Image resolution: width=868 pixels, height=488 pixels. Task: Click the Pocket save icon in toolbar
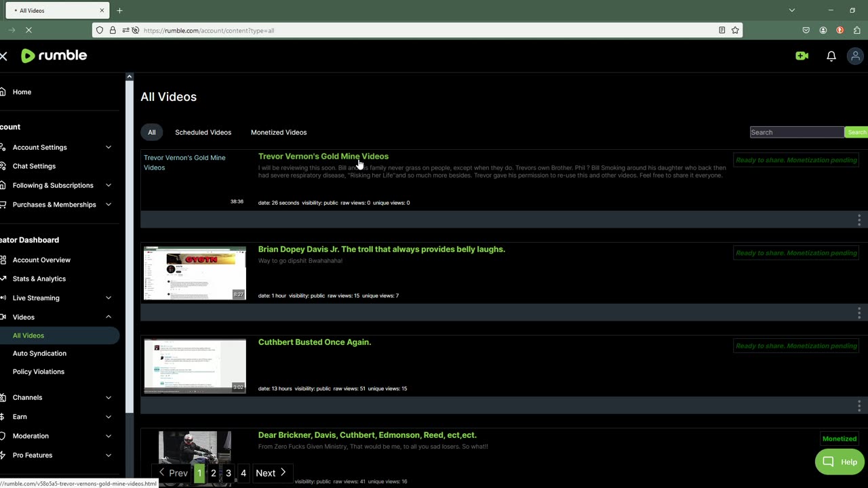[x=806, y=30]
